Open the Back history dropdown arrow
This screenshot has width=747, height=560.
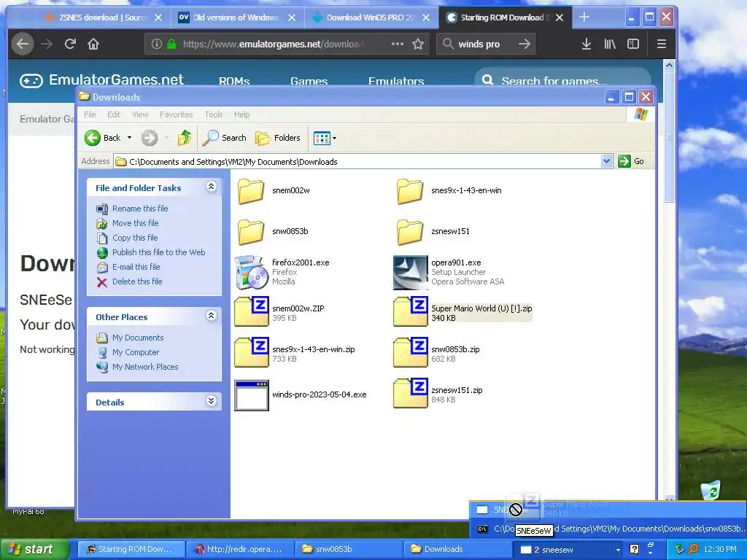[129, 138]
